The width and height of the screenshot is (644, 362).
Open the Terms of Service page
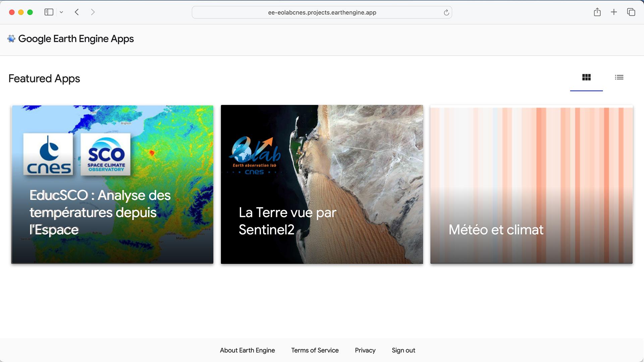(x=315, y=350)
